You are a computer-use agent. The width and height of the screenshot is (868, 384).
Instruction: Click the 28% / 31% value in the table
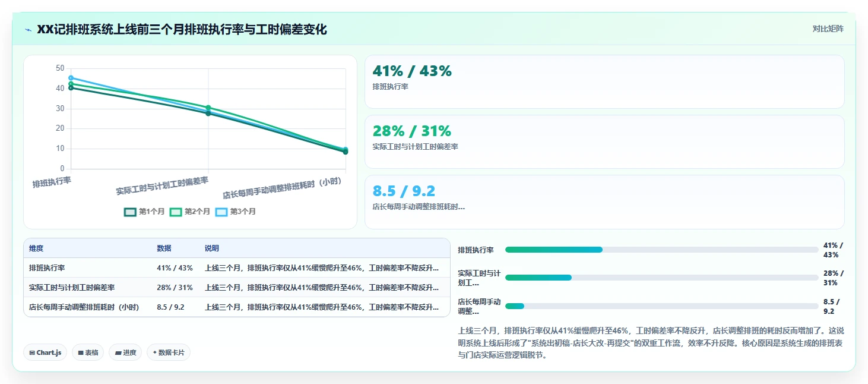point(175,288)
